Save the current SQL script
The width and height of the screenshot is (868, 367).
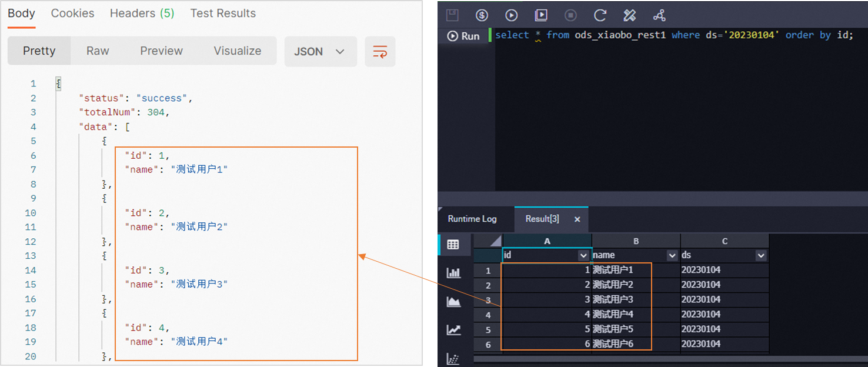452,15
